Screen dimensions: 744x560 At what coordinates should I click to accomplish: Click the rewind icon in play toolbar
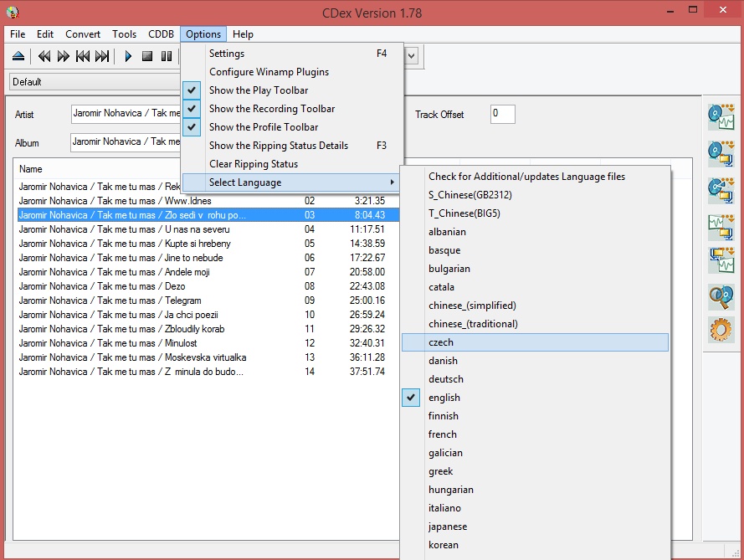pyautogui.click(x=44, y=56)
